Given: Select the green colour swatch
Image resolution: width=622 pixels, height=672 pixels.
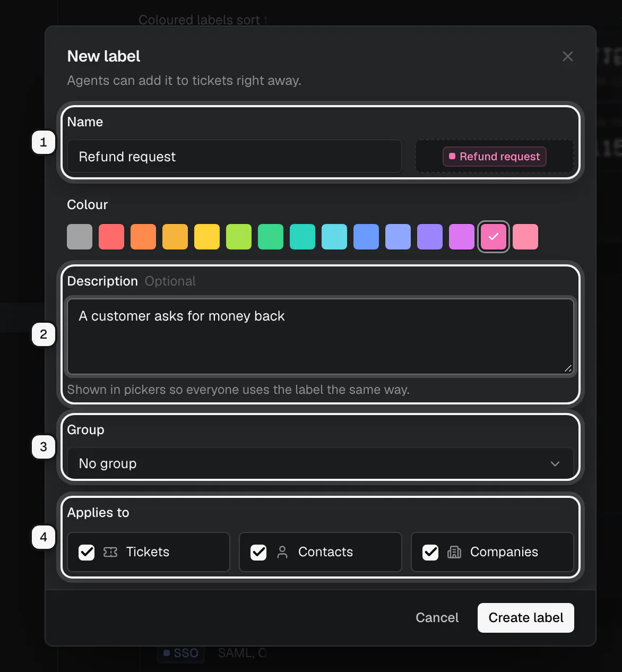Looking at the screenshot, I should coord(271,237).
